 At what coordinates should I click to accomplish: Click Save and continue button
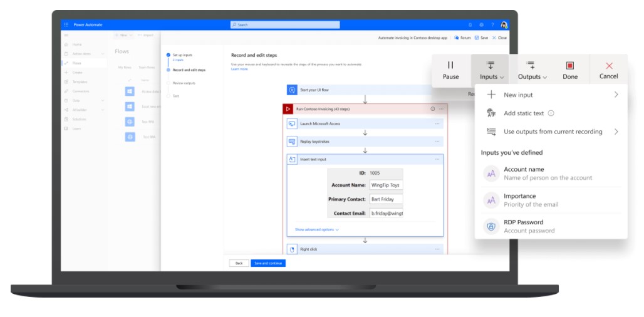[x=268, y=263]
